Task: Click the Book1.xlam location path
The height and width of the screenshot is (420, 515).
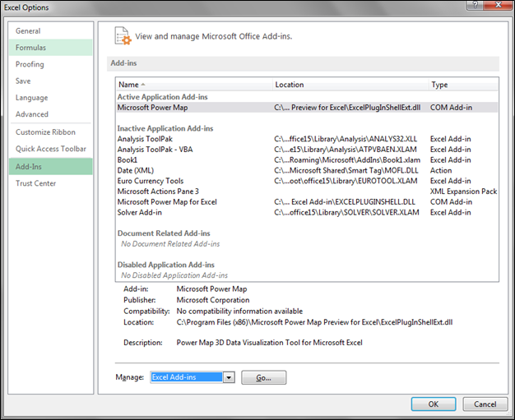Action: point(347,160)
